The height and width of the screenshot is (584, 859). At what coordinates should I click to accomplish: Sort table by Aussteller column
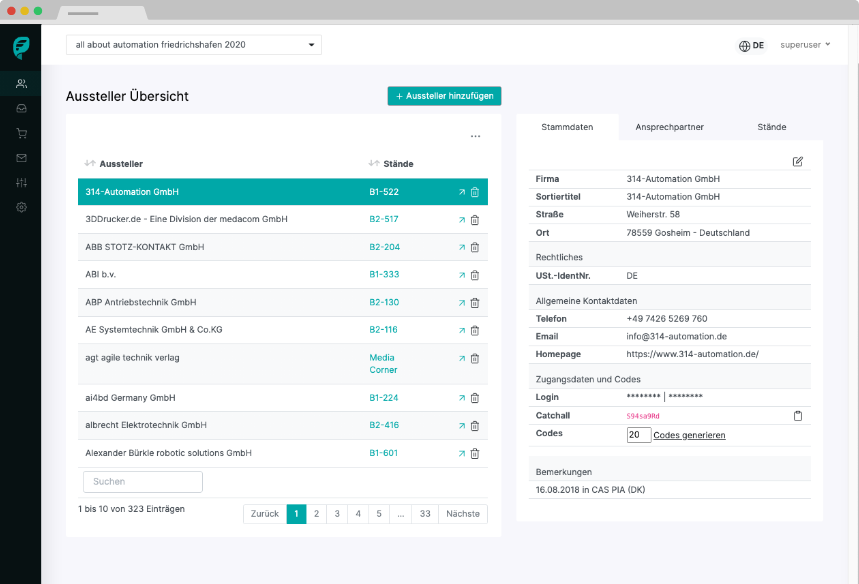tap(113, 164)
